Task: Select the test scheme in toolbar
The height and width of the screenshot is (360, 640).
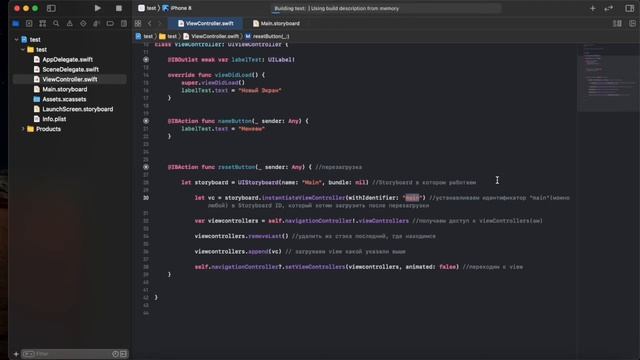Action: click(147, 8)
